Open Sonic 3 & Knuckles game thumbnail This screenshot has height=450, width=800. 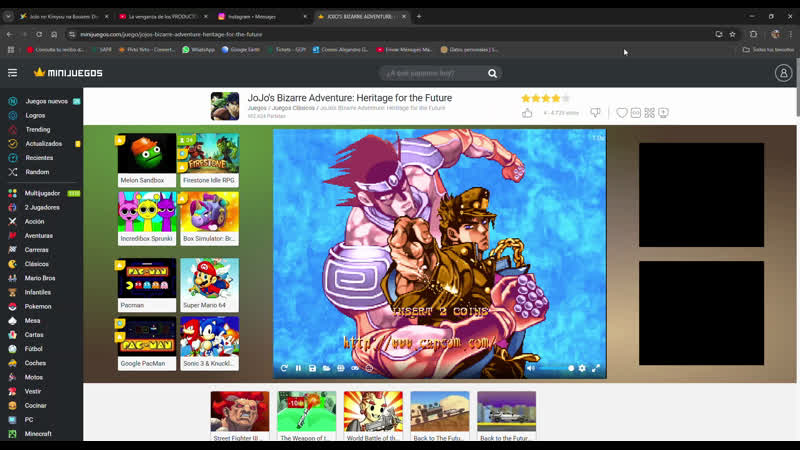tap(209, 343)
